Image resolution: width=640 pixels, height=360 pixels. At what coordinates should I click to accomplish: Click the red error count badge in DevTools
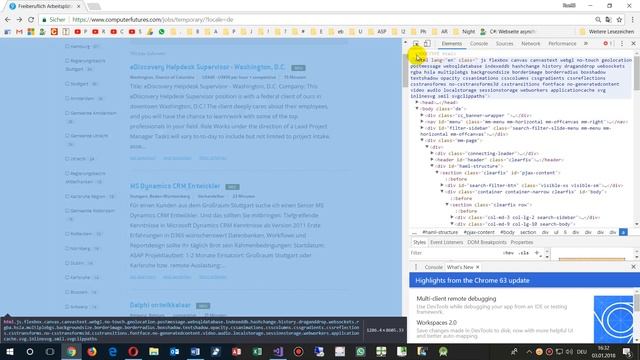pyautogui.click(x=608, y=43)
